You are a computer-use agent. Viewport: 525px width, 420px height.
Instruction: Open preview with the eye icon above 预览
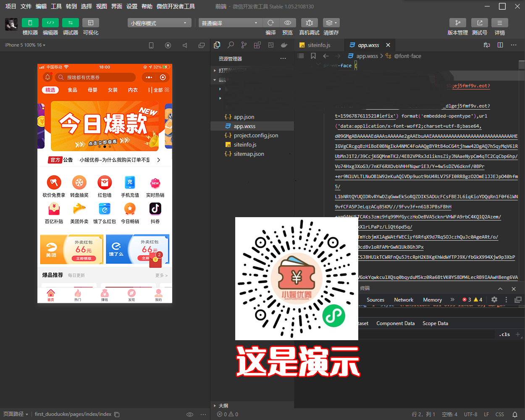[x=288, y=23]
